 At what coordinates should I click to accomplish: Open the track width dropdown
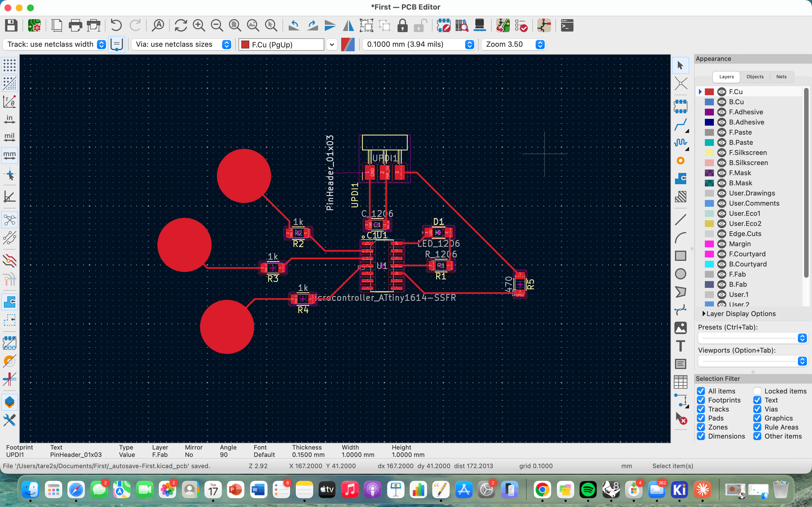tap(101, 44)
